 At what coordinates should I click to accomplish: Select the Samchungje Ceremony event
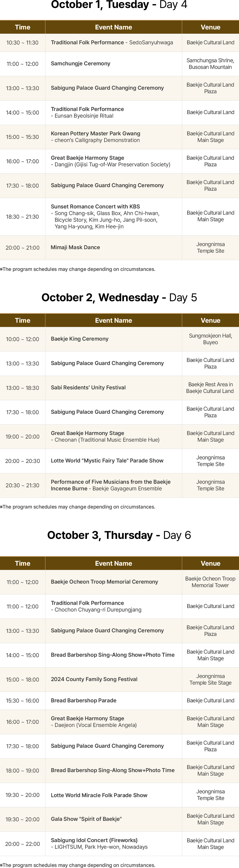coord(81,64)
